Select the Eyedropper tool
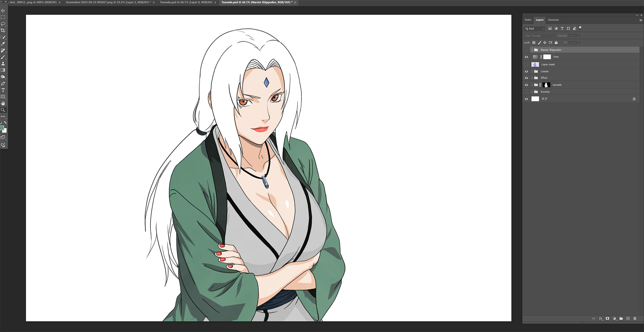Image resolution: width=644 pixels, height=332 pixels. (3, 44)
